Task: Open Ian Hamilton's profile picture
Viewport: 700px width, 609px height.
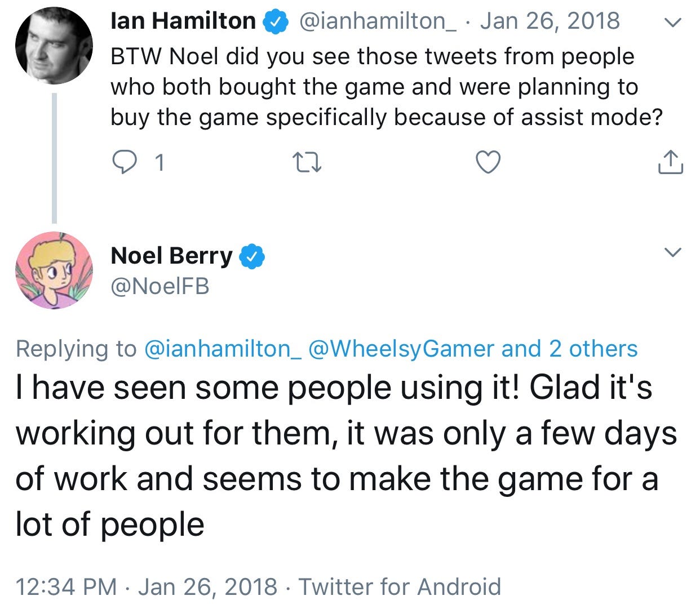Action: (54, 46)
